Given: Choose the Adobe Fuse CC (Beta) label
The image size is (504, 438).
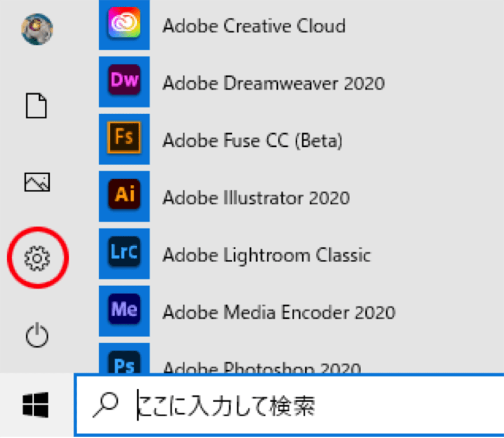Looking at the screenshot, I should (252, 140).
